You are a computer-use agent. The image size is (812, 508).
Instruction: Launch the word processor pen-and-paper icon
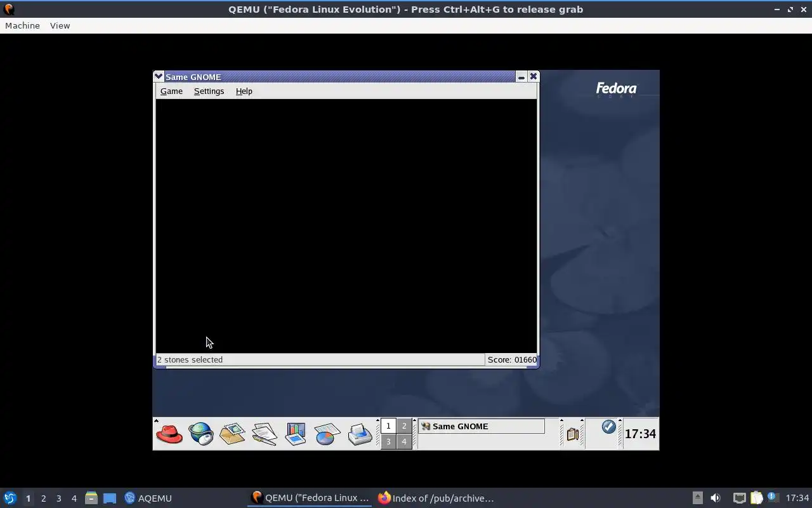[265, 434]
